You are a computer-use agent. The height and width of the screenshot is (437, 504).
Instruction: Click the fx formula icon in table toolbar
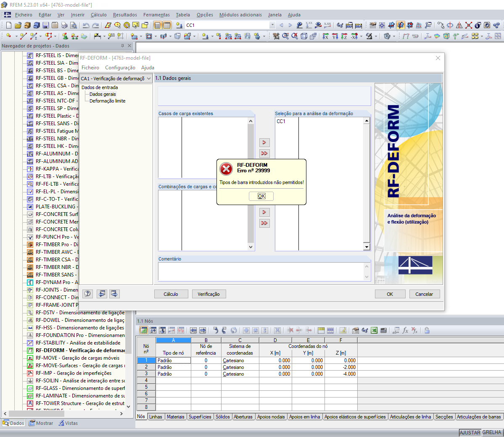tap(405, 330)
